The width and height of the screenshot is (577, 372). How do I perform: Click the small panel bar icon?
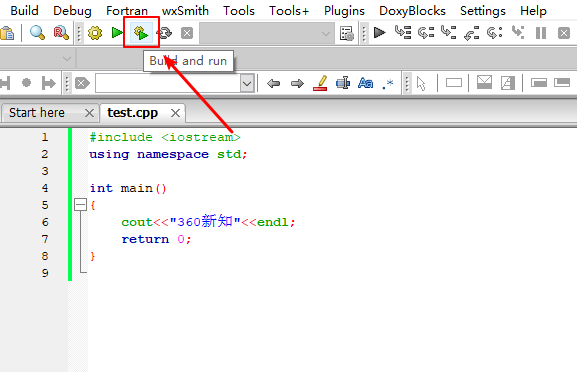539,83
